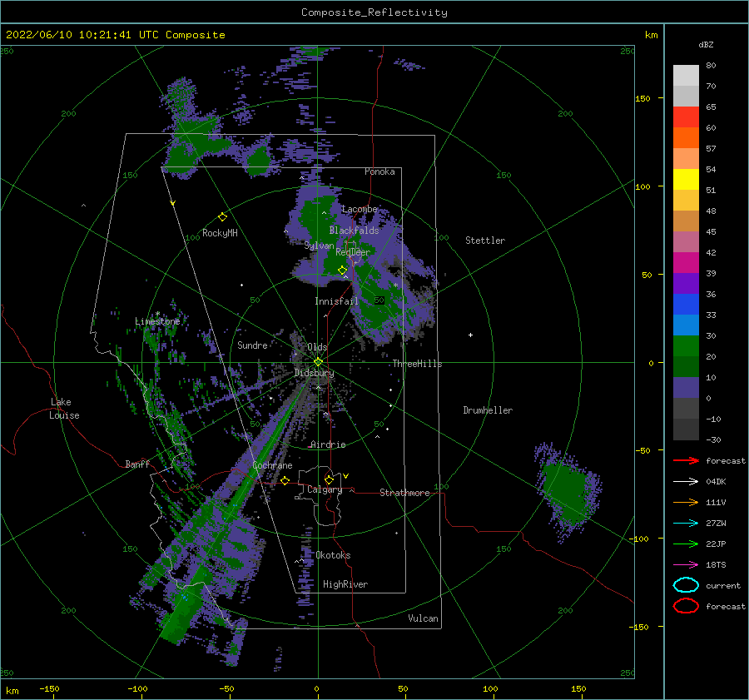Screen dimensions: 749x700
Task: Click the Ponoka city label
Action: (379, 171)
